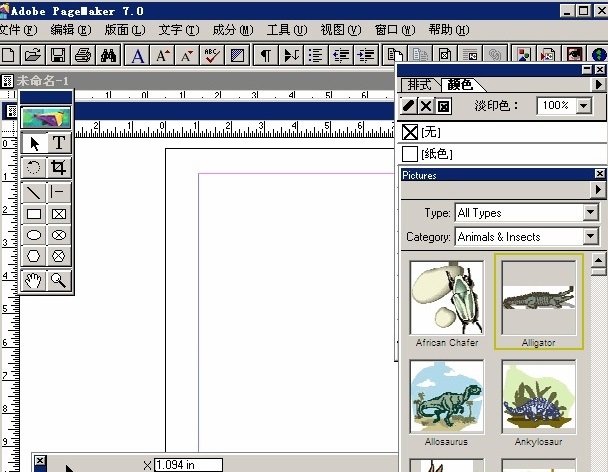
Task: Switch to the 排式 tab
Action: pos(420,85)
